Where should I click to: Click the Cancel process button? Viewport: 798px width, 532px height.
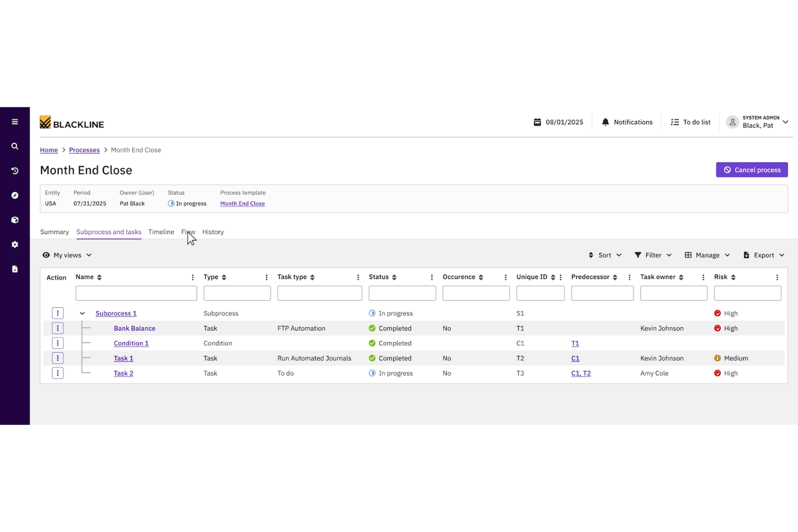coord(752,170)
